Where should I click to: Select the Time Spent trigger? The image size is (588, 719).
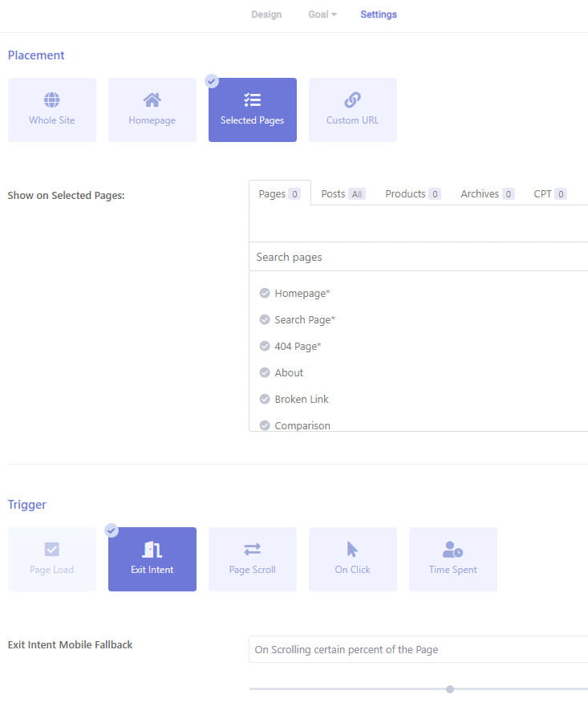453,559
